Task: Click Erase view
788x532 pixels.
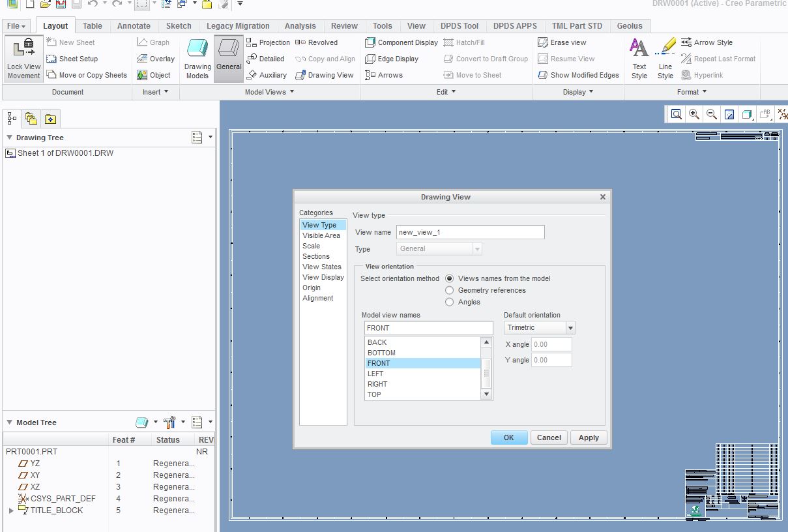Action: [562, 42]
